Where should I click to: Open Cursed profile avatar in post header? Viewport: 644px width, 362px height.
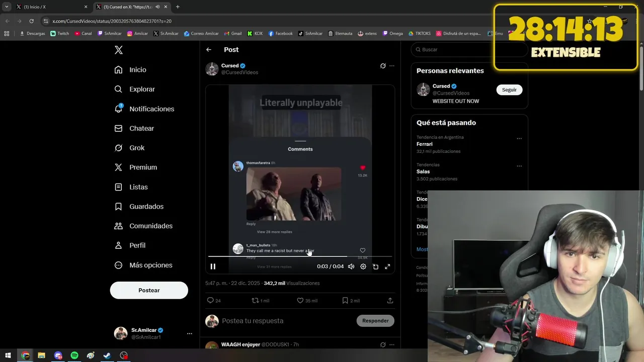(212, 69)
